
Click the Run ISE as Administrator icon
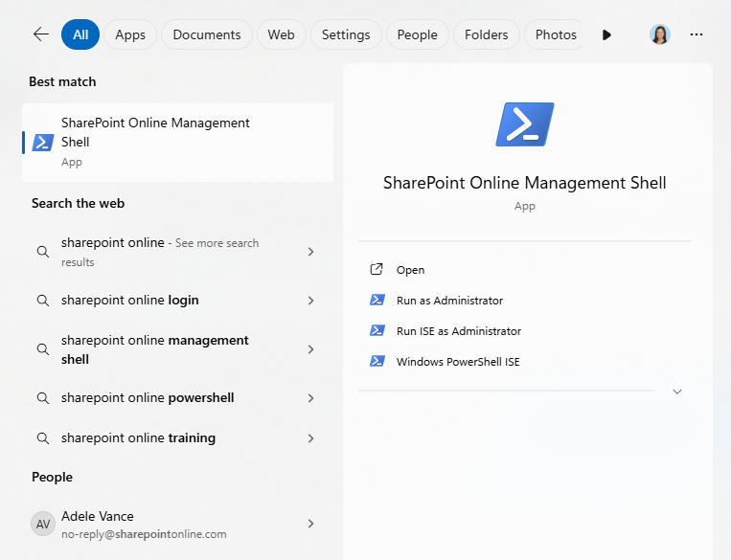(x=377, y=330)
